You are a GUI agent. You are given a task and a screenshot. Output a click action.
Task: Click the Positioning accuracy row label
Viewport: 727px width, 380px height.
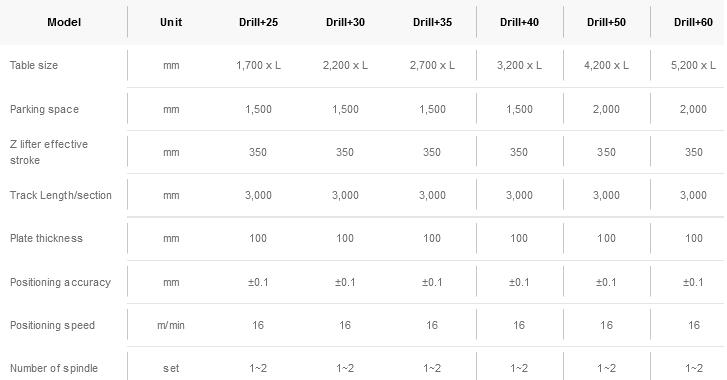60,282
